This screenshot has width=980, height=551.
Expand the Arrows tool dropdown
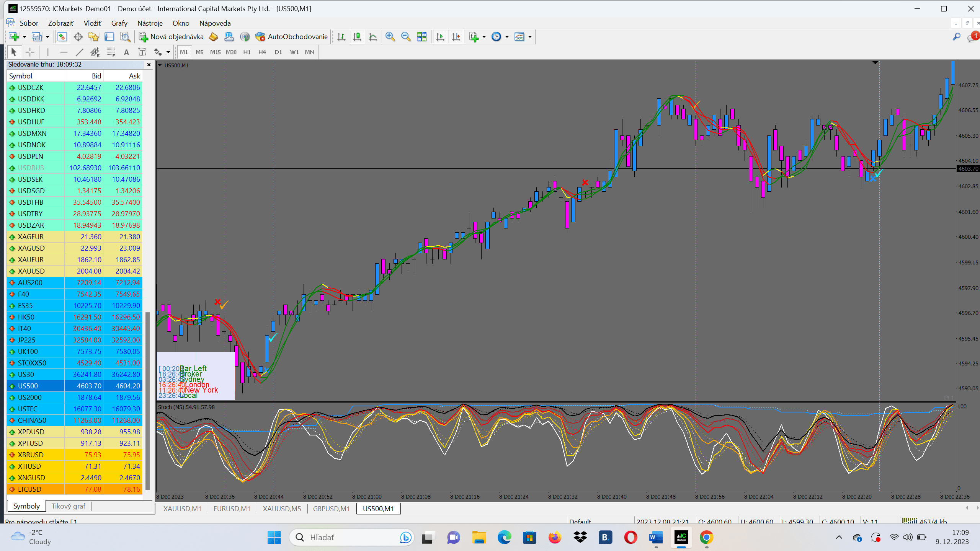tap(168, 52)
